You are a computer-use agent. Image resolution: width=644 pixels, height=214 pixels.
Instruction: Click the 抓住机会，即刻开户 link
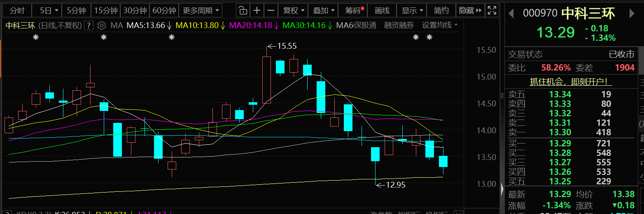pos(571,82)
